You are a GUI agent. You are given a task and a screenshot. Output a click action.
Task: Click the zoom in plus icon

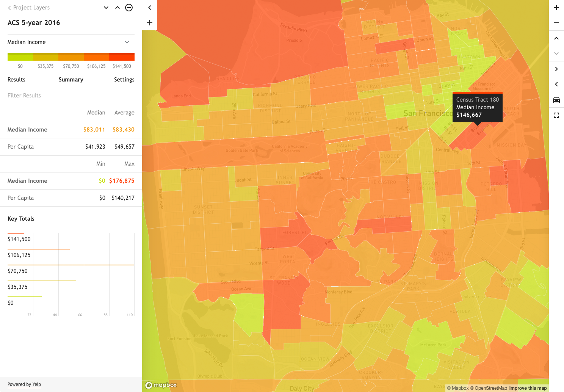coord(556,8)
